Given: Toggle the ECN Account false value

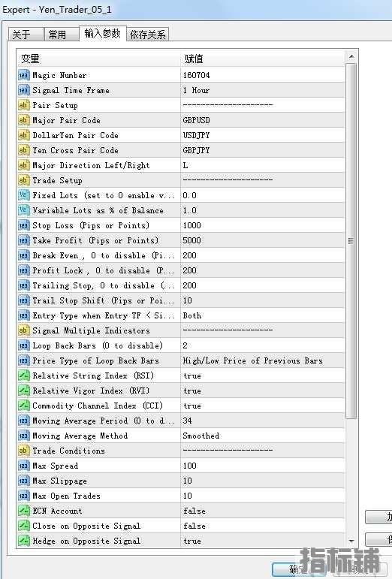Looking at the screenshot, I should pos(194,511).
